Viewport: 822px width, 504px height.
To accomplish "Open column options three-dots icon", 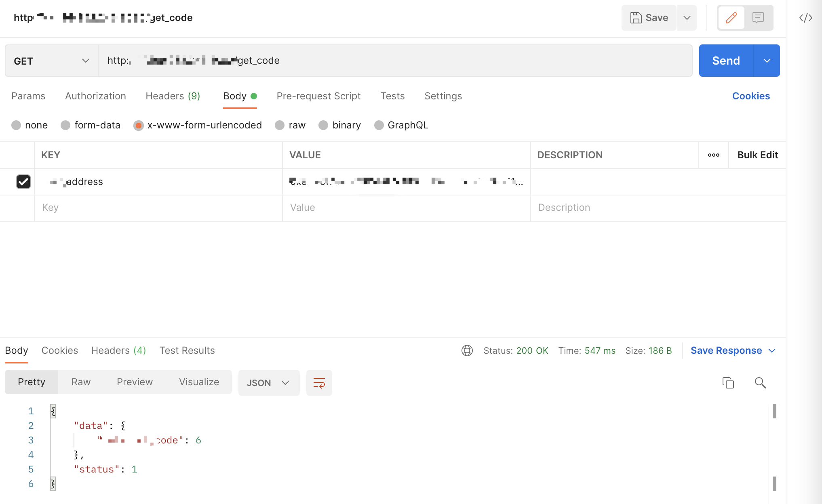I will pyautogui.click(x=713, y=155).
